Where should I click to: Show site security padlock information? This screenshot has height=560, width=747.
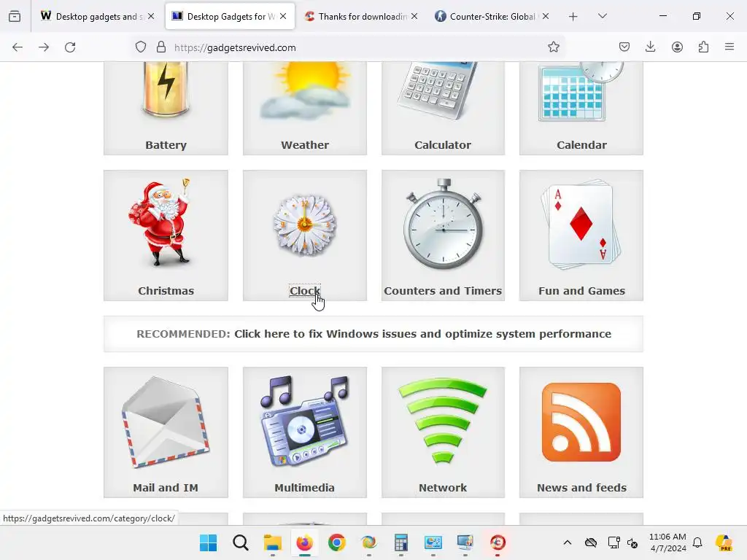point(161,47)
